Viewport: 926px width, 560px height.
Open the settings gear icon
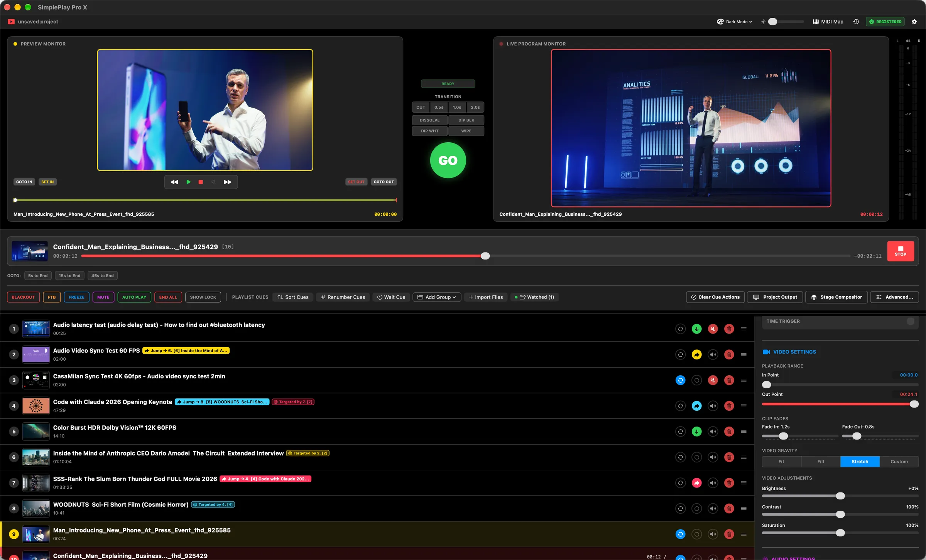pos(914,22)
